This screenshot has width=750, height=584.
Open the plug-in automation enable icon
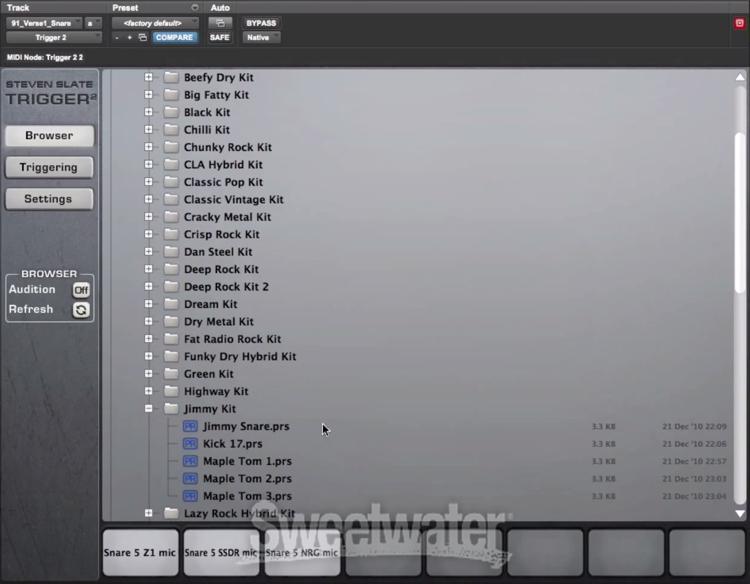[x=220, y=23]
